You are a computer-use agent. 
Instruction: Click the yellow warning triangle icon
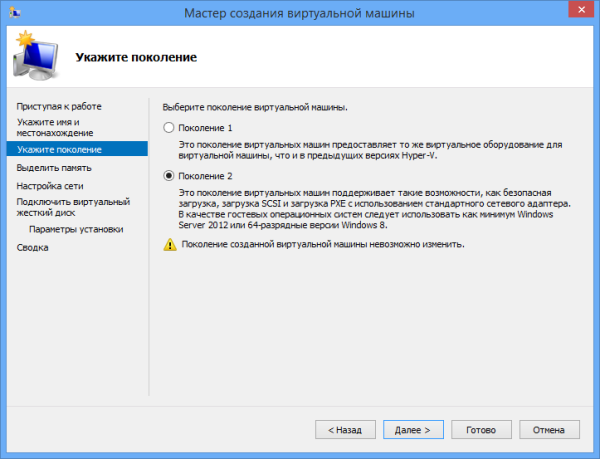coord(168,245)
